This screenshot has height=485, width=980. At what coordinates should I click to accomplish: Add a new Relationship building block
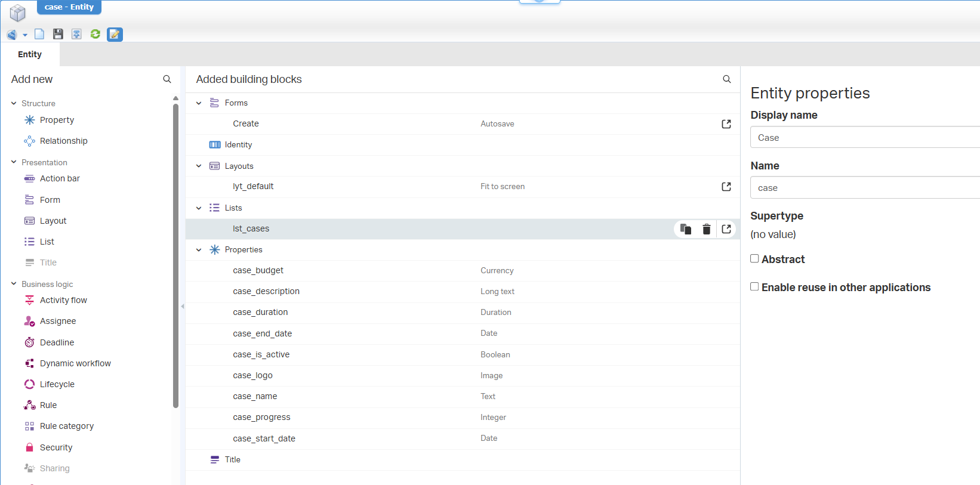63,141
